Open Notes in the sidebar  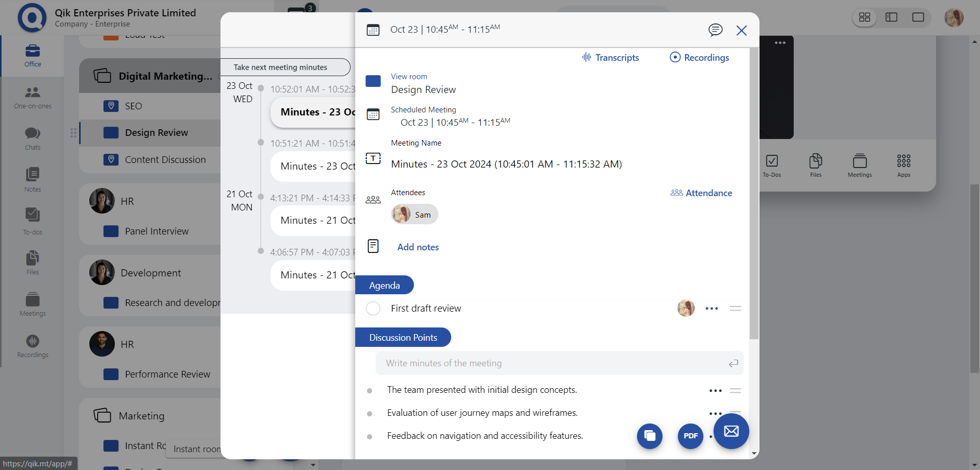pos(33,180)
